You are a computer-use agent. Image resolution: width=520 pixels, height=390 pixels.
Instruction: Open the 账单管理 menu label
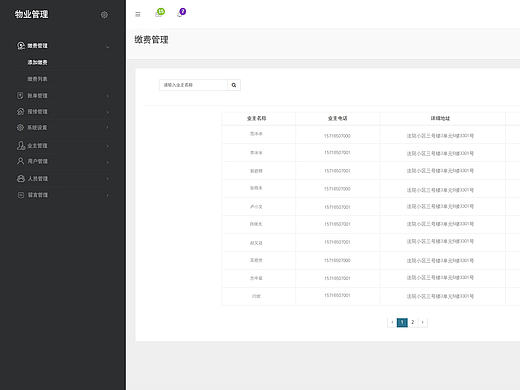(37, 96)
